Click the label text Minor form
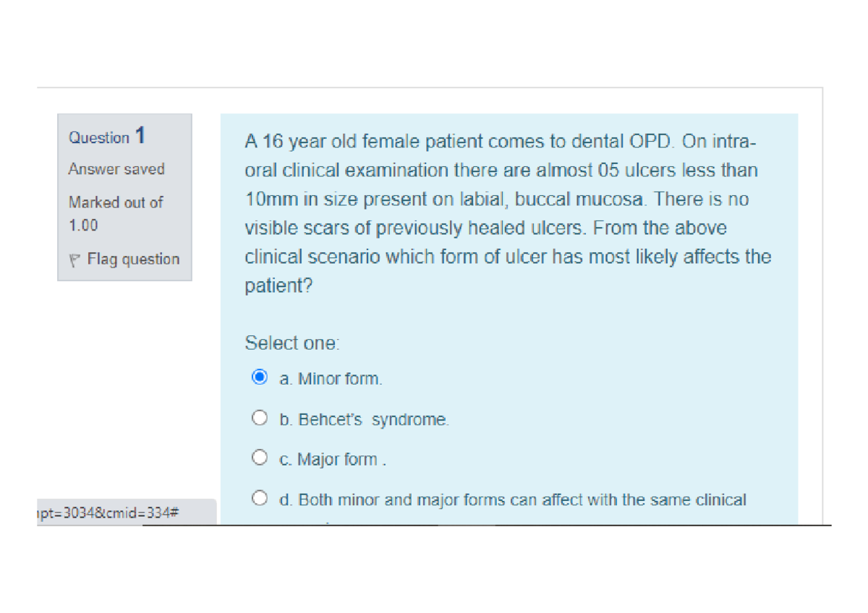The height and width of the screenshot is (613, 868). [x=330, y=378]
